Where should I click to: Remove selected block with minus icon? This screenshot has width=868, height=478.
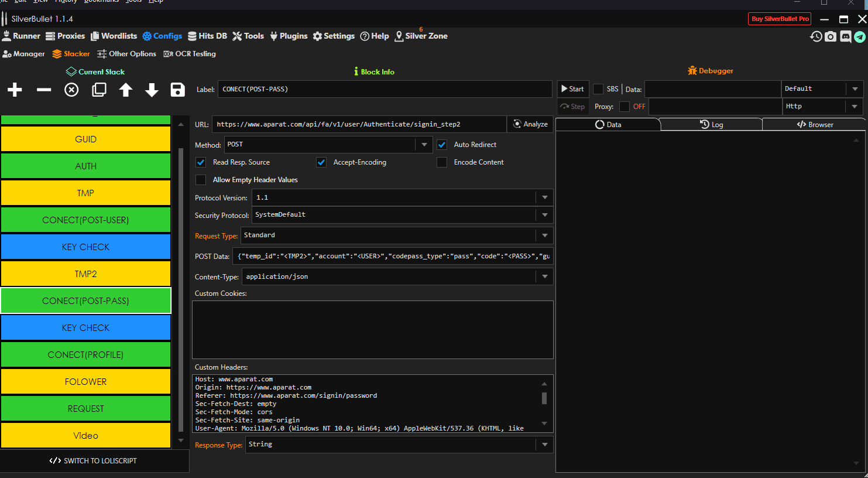(44, 90)
